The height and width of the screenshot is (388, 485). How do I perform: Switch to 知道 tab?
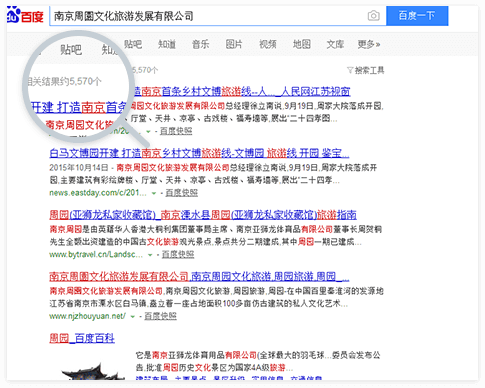[167, 44]
